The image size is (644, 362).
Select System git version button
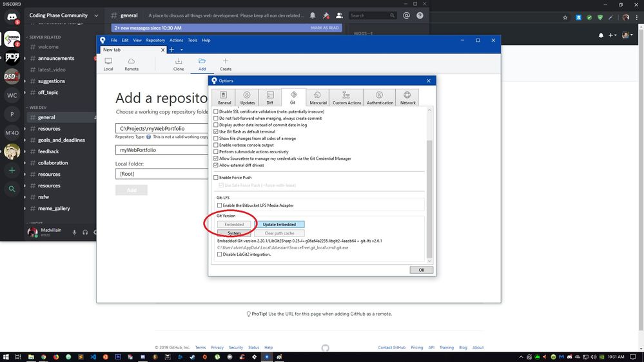coord(234,233)
